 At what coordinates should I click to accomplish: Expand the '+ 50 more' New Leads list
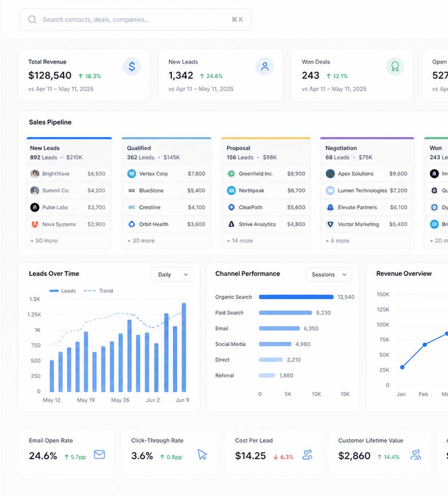click(44, 240)
